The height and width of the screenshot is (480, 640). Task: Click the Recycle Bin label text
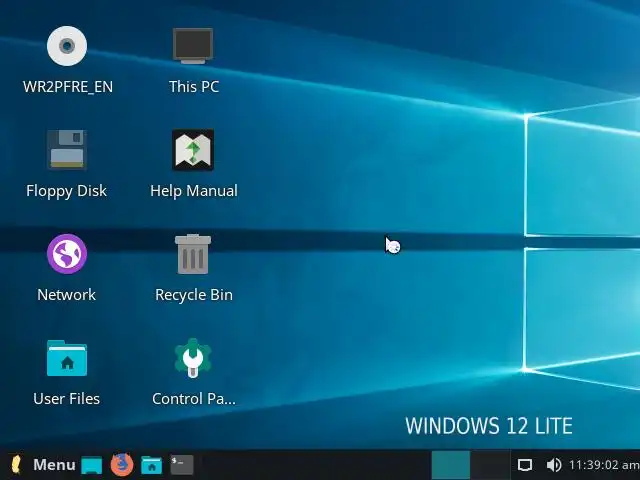click(194, 295)
